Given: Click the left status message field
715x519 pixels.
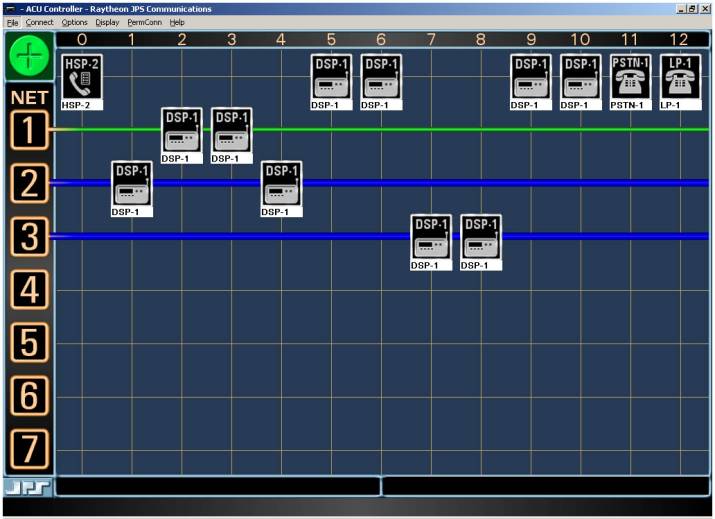Looking at the screenshot, I should click(x=217, y=487).
